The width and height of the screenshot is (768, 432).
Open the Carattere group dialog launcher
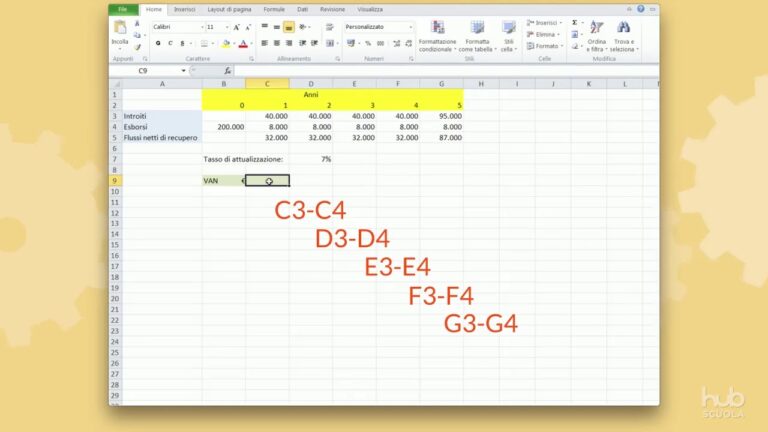(x=251, y=59)
